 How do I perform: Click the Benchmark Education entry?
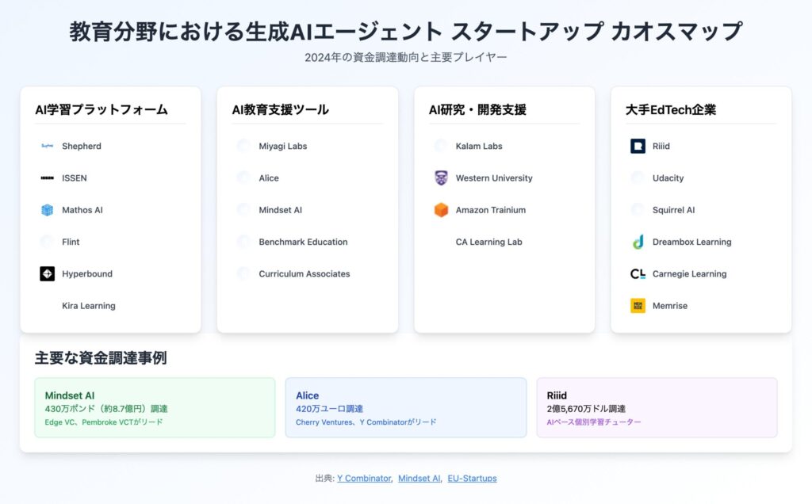pos(303,242)
